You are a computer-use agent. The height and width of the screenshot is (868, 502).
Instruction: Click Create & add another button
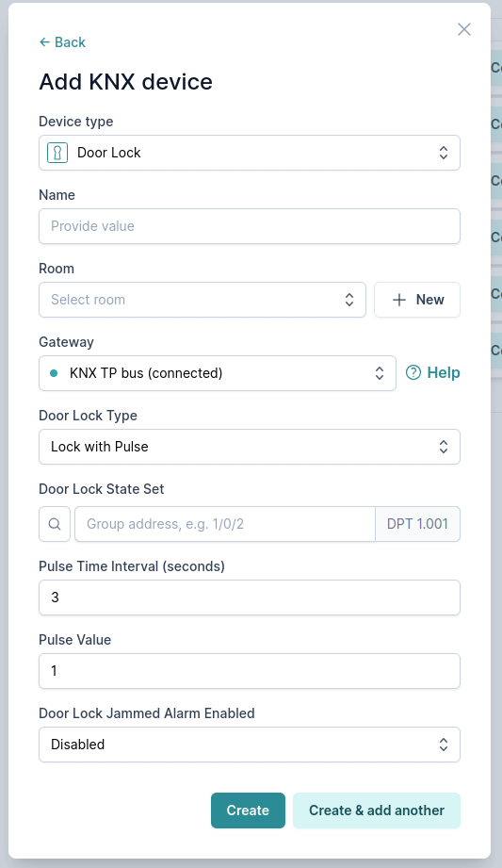point(377,811)
